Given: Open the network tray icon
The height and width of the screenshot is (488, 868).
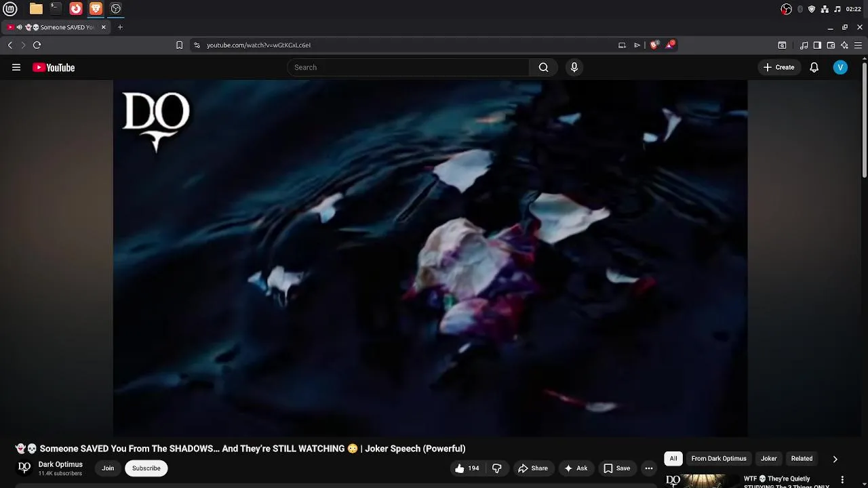Looking at the screenshot, I should (825, 9).
